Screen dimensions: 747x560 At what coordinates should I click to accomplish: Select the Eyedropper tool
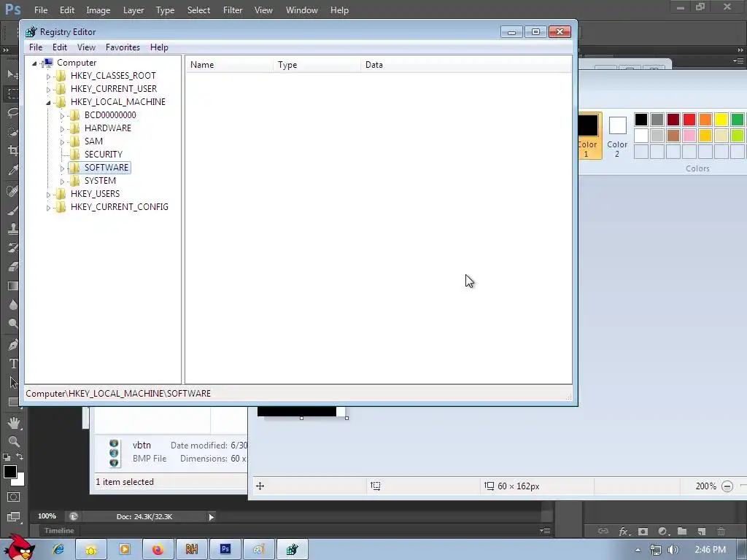(12, 170)
